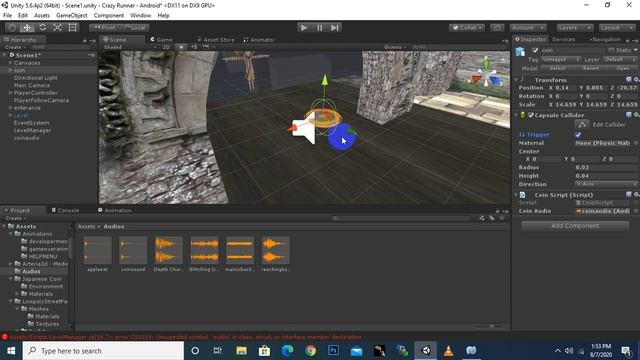Click the red console error message
Viewport: 640px width, 360px height.
pyautogui.click(x=185, y=337)
